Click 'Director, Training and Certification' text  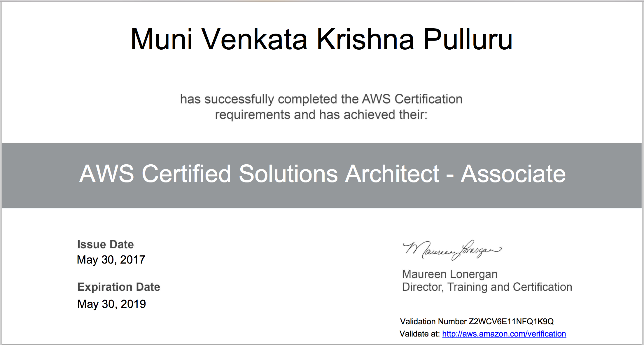pos(487,287)
